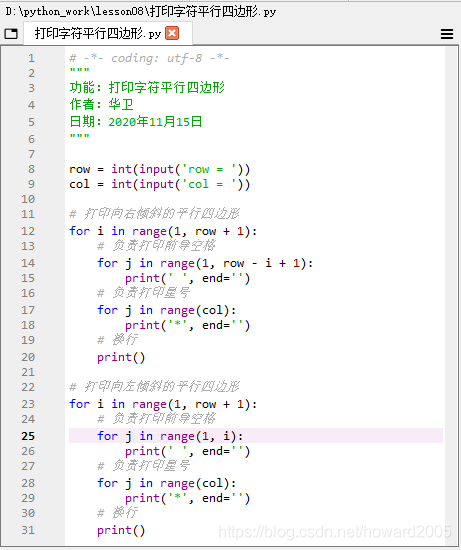Close the 打印字符平行四边形.py tab
The width and height of the screenshot is (461, 550).
click(x=172, y=33)
